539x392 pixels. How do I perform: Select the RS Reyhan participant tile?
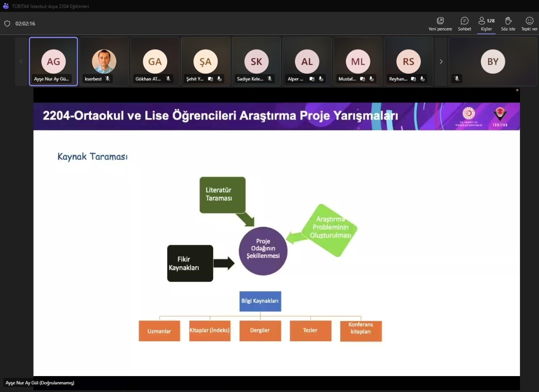coord(409,61)
